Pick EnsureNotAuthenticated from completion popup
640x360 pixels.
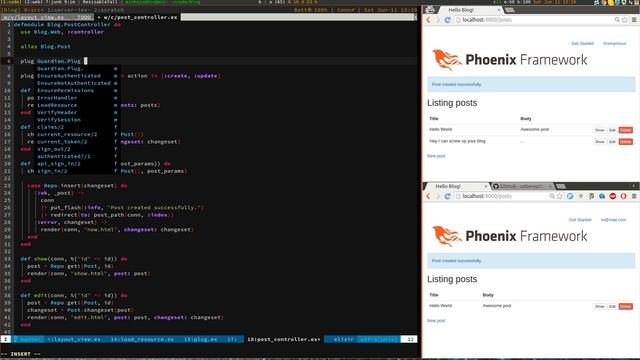(77, 83)
